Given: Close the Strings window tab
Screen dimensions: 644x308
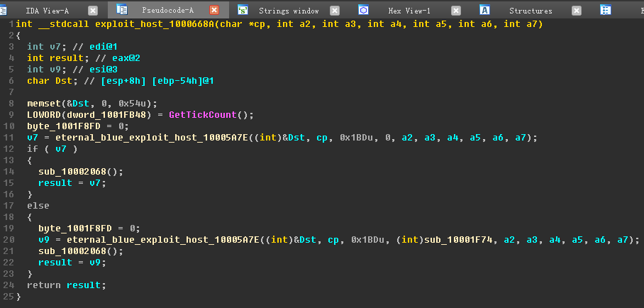Looking at the screenshot, I should point(335,11).
